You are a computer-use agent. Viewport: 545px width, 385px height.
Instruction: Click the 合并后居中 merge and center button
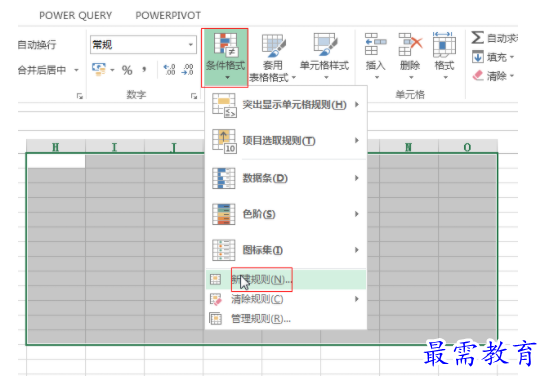tap(42, 71)
